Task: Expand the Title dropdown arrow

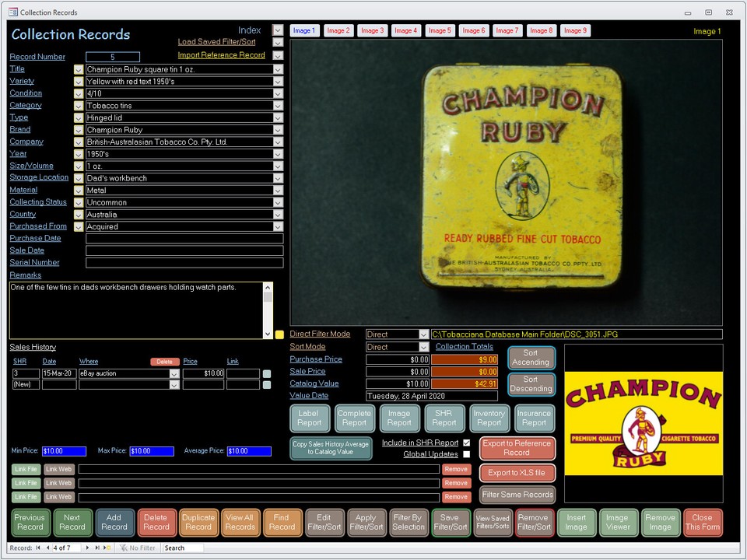Action: tap(278, 69)
